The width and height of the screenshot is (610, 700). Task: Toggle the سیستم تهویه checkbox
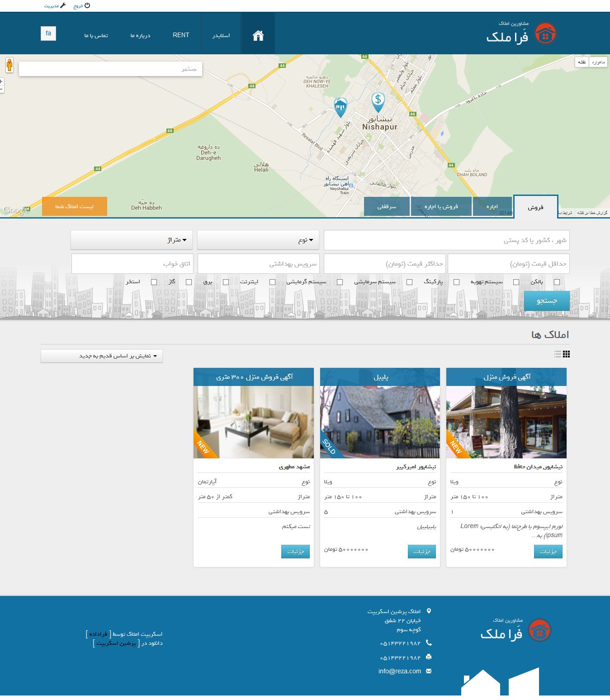(516, 282)
